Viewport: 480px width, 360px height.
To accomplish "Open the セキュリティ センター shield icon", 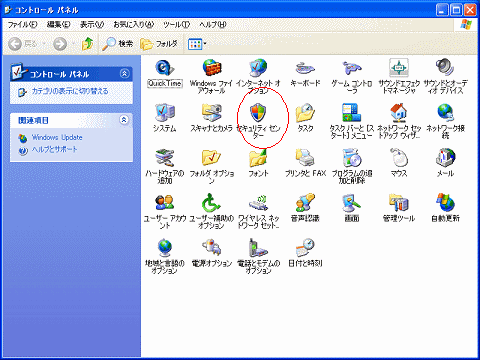I will [258, 113].
